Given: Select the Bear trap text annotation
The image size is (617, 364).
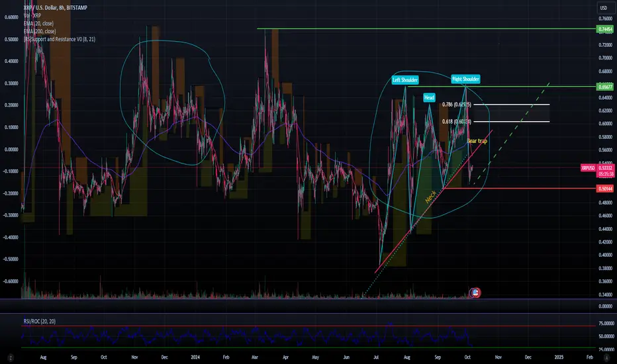Looking at the screenshot, I should point(477,140).
